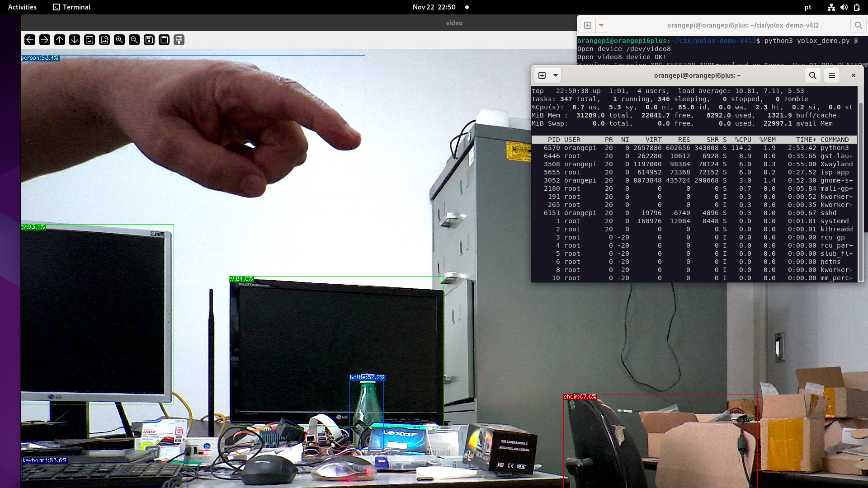This screenshot has height=488, width=868.
Task: Open the Activities overview
Action: tap(22, 7)
